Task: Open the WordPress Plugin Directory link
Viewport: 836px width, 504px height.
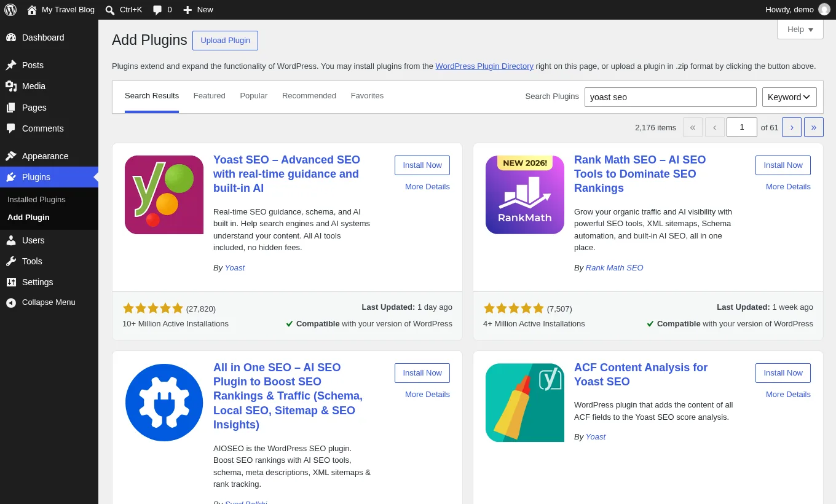Action: [x=484, y=66]
